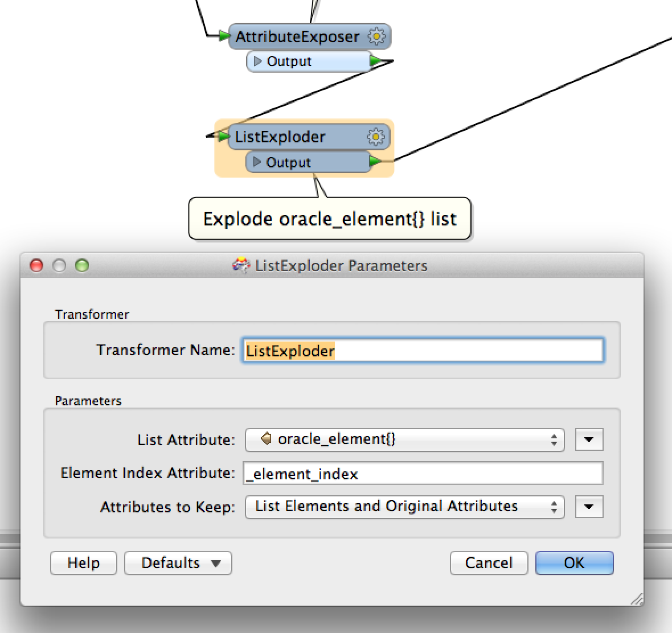Open List Attribute oracle_element{} dropdown
The height and width of the screenshot is (633, 672).
click(x=404, y=439)
